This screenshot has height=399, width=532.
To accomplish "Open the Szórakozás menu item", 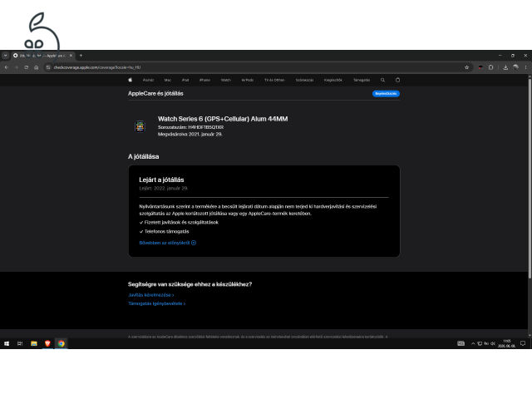I will tap(304, 80).
